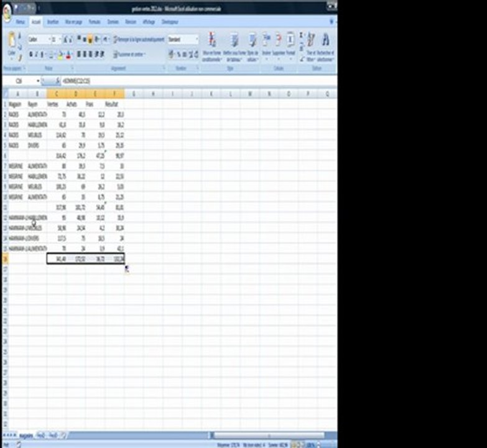This screenshot has height=448, width=487.
Task: Click the fx insert function icon
Action: [x=57, y=81]
